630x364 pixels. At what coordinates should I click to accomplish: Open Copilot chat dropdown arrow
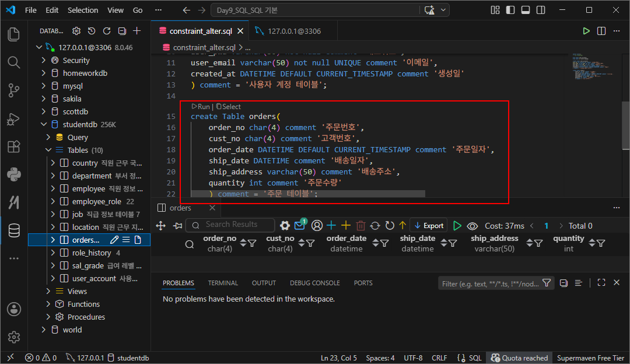443,10
